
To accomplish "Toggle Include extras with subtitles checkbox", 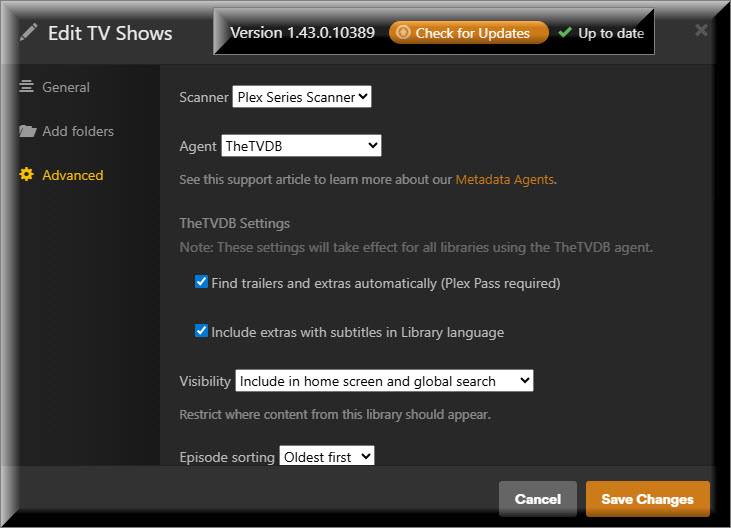I will (201, 331).
